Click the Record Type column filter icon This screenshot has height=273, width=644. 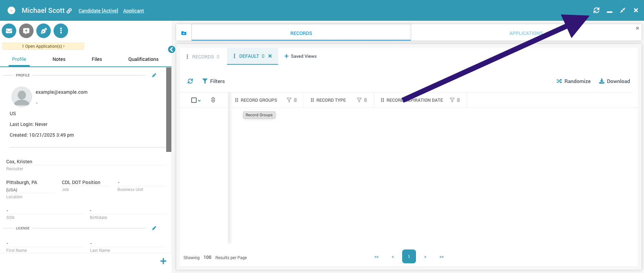coord(359,100)
